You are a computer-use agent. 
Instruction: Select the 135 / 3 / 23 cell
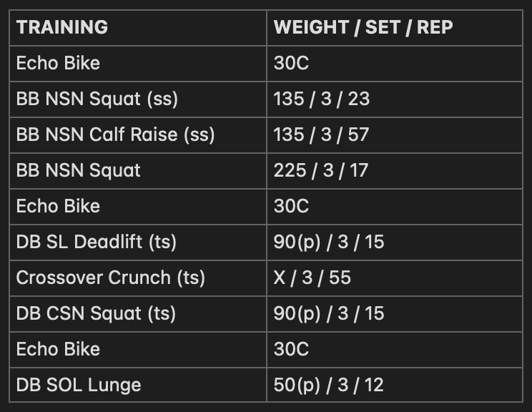[395, 99]
